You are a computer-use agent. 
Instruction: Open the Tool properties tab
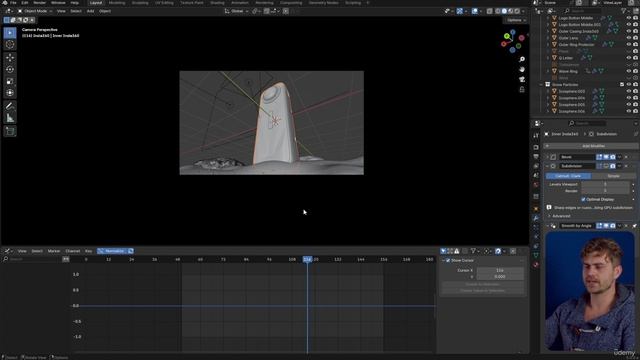[536, 136]
